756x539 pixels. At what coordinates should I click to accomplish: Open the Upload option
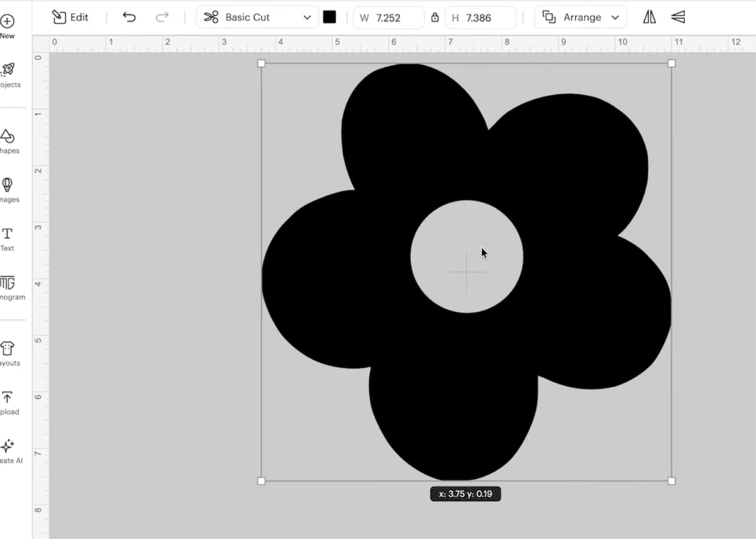[x=8, y=402]
